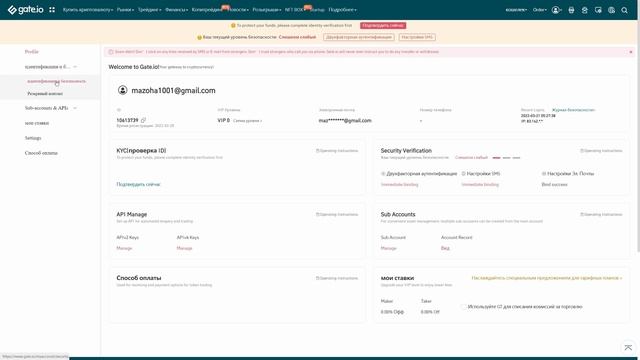640x360 pixels.
Task: Open the NFT BOX menu item
Action: tap(294, 10)
